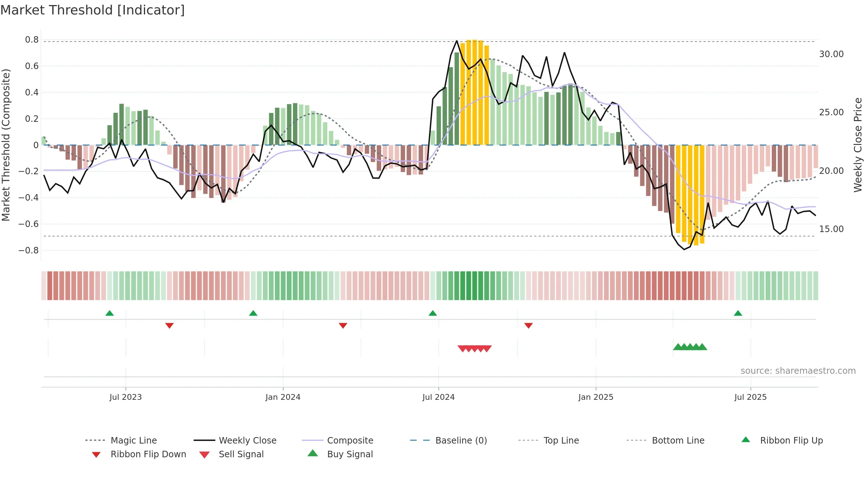Click the Market Threshold (Composite) axis title

tap(6, 145)
